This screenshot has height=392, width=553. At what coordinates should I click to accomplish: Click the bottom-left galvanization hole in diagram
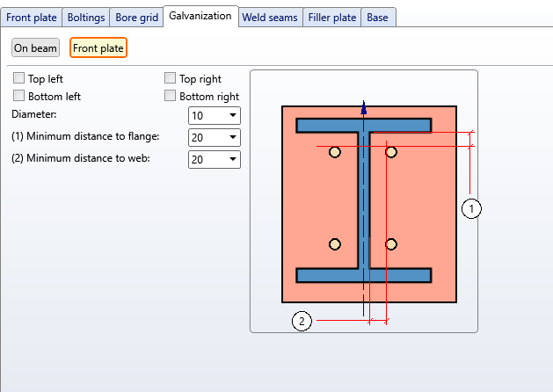(335, 243)
